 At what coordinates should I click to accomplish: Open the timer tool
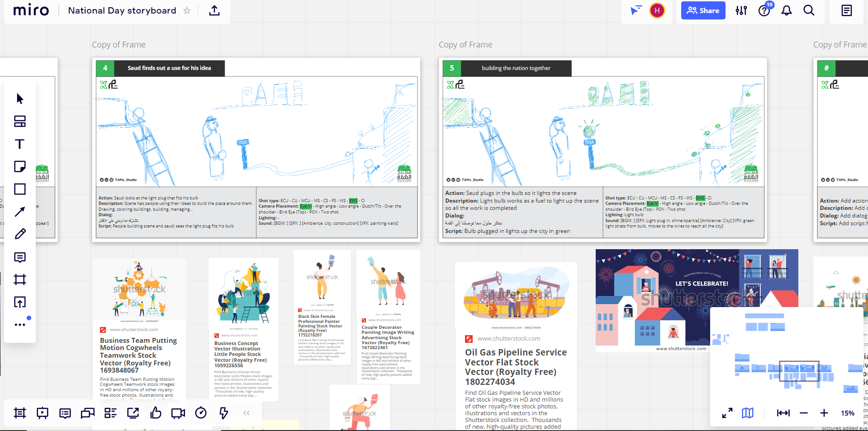pos(201,412)
